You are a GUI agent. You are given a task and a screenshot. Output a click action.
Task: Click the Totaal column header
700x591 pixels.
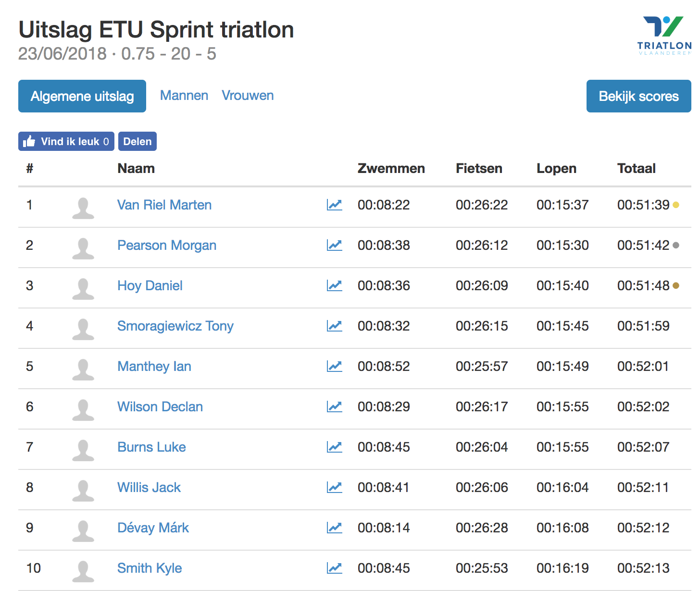tap(637, 169)
